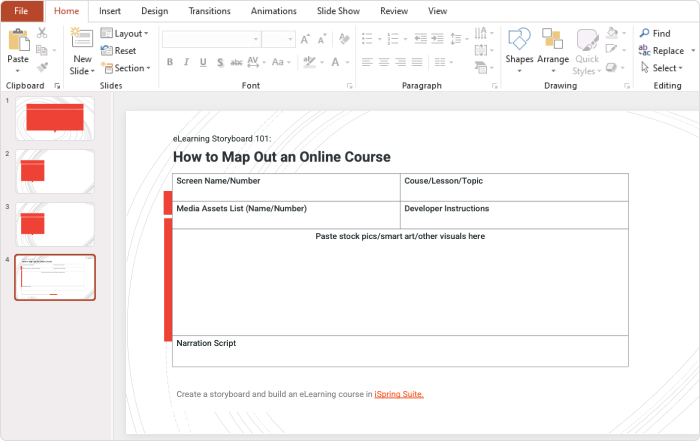Select slide 3 thumbnail

[55, 225]
